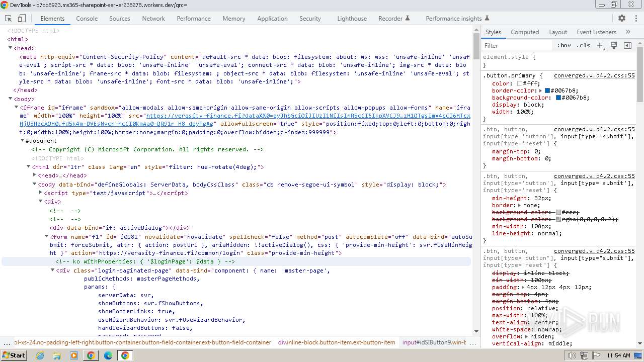
Task: Open the Sources tab
Action: (x=120, y=18)
